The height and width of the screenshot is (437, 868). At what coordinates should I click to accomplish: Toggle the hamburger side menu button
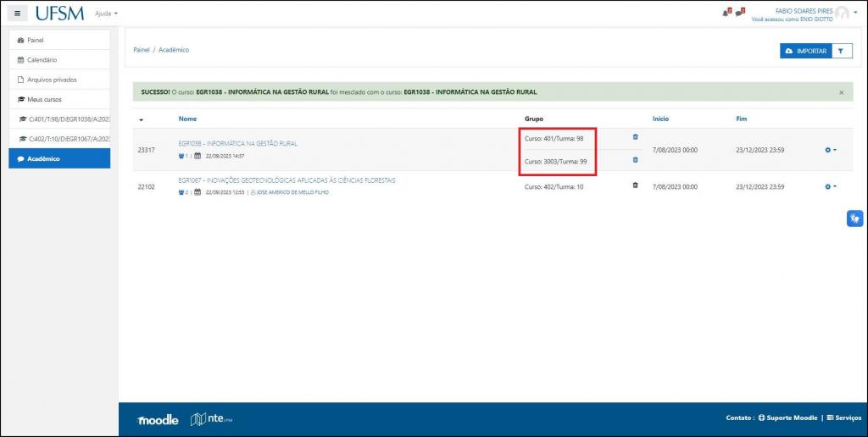[18, 14]
